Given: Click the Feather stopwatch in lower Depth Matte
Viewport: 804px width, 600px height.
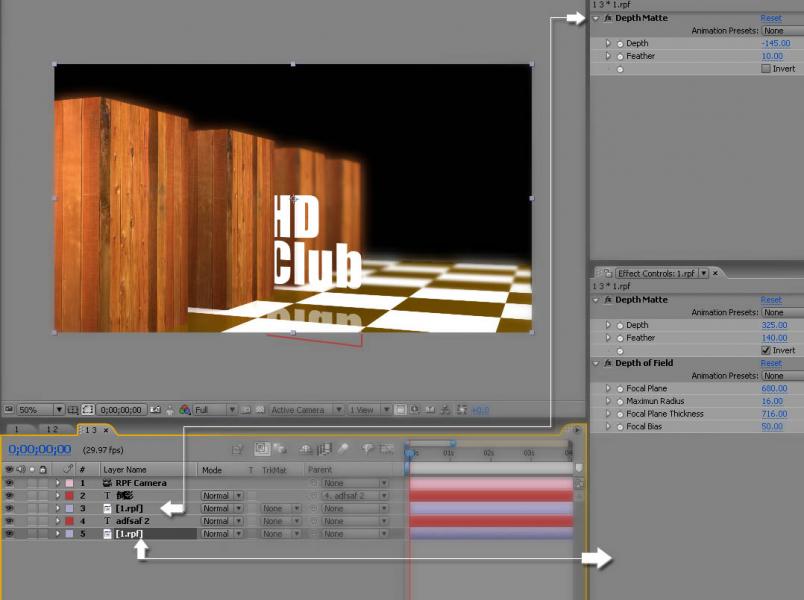Looking at the screenshot, I should coord(620,338).
